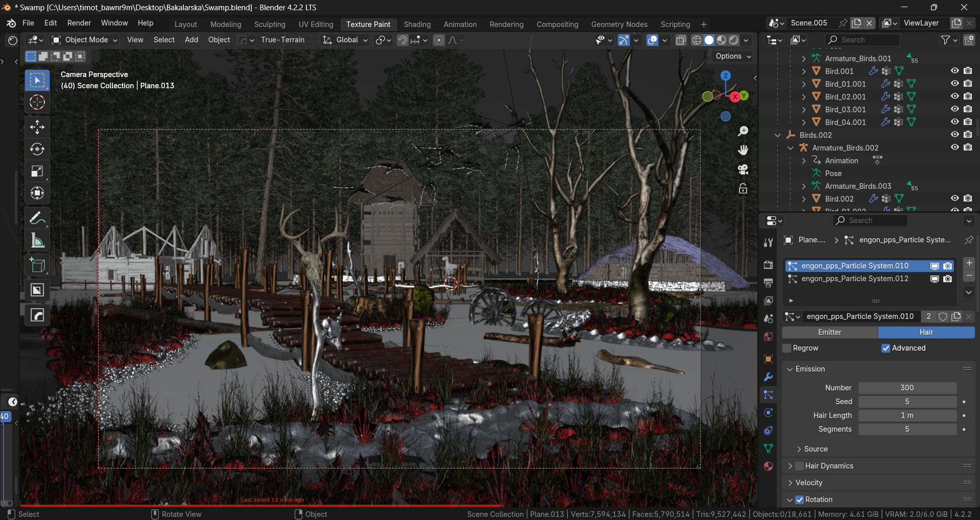Tick the Regrow checkbox

[787, 348]
